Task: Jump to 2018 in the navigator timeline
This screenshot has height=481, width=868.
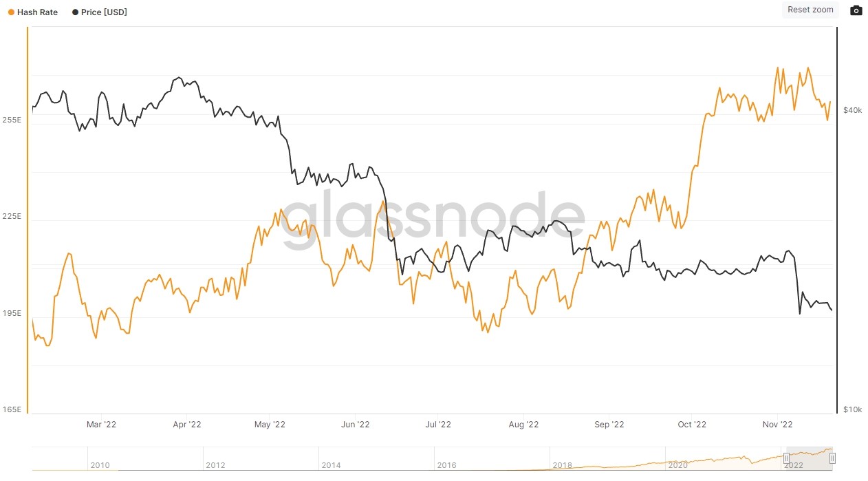Action: coord(562,466)
